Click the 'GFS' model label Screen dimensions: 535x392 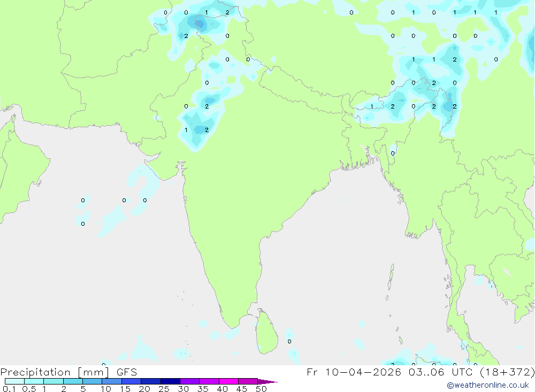coord(127,372)
